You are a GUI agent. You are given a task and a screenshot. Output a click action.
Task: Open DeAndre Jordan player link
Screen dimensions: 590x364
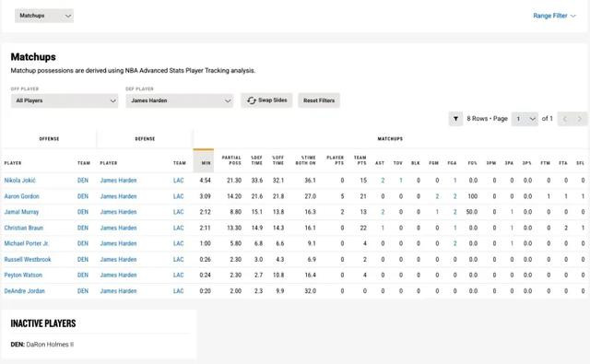[x=25, y=291]
